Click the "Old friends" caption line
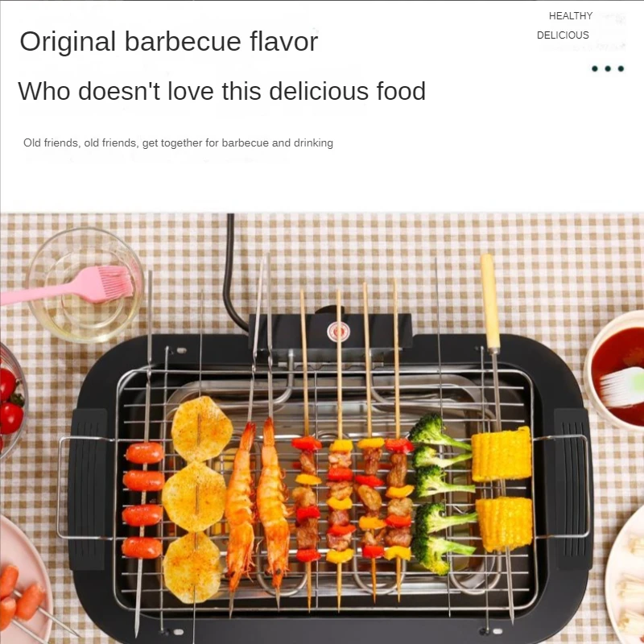This screenshot has height=644, width=644. click(x=178, y=143)
